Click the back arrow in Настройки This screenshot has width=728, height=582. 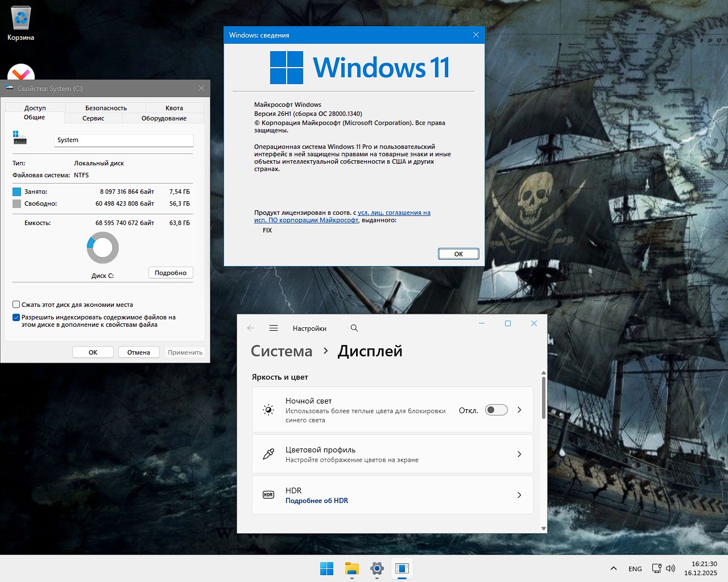tap(251, 329)
